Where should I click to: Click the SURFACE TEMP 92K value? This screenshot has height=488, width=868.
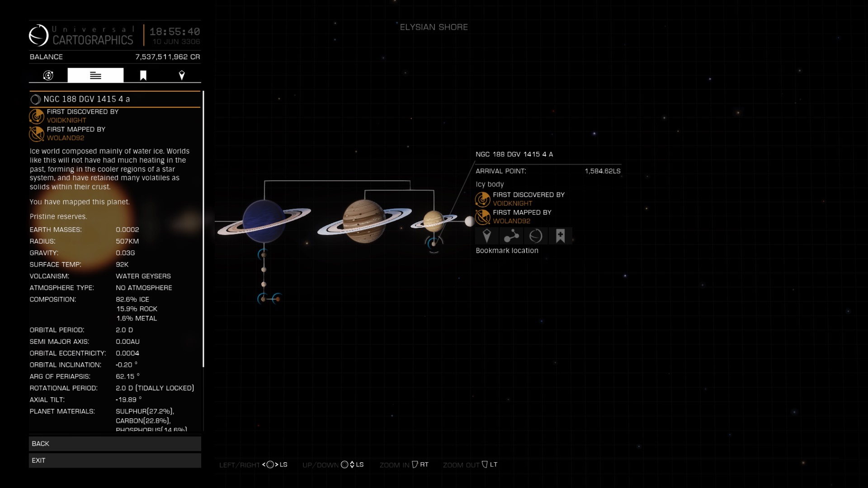coord(122,265)
